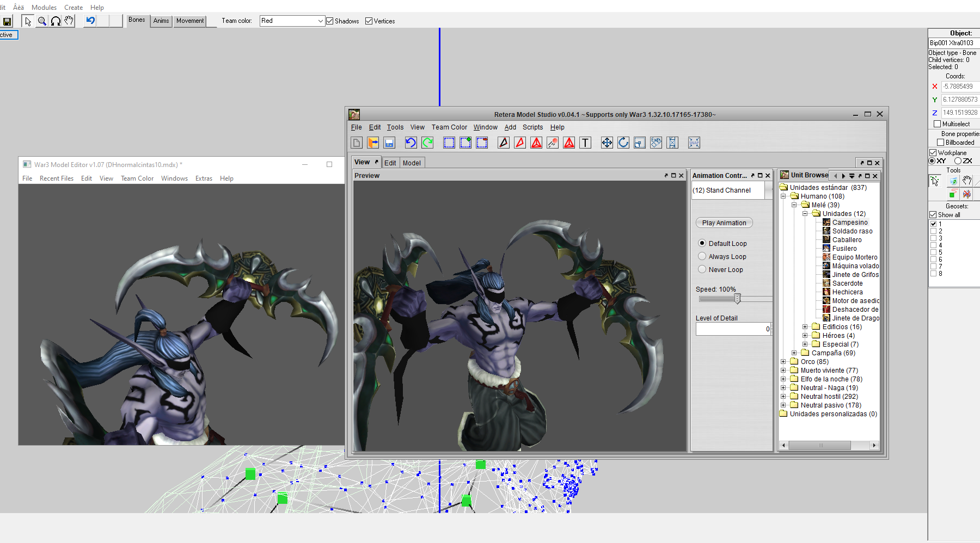Select the Never Loop radio button
The width and height of the screenshot is (980, 543).
[702, 269]
